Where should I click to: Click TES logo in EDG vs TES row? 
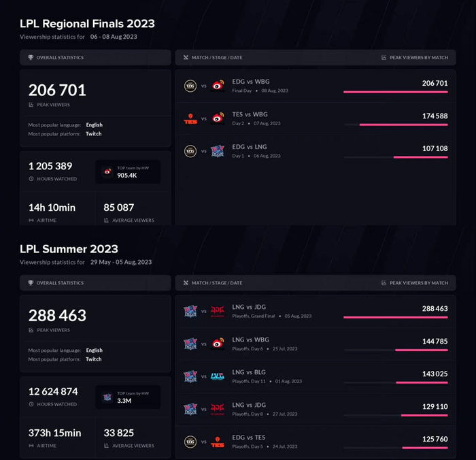click(218, 442)
